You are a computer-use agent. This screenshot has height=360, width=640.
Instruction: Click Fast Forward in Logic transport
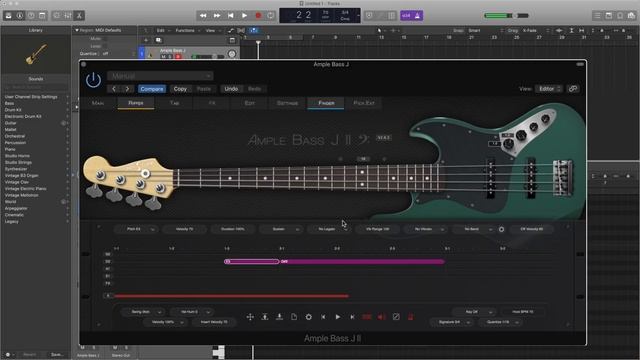click(217, 16)
